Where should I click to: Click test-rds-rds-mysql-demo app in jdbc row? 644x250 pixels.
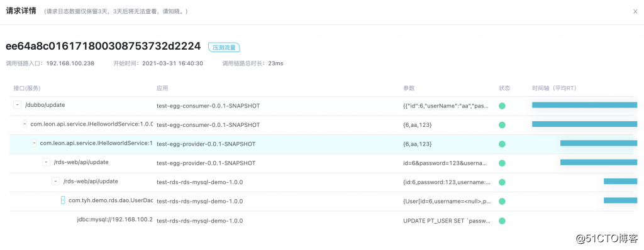199,221
